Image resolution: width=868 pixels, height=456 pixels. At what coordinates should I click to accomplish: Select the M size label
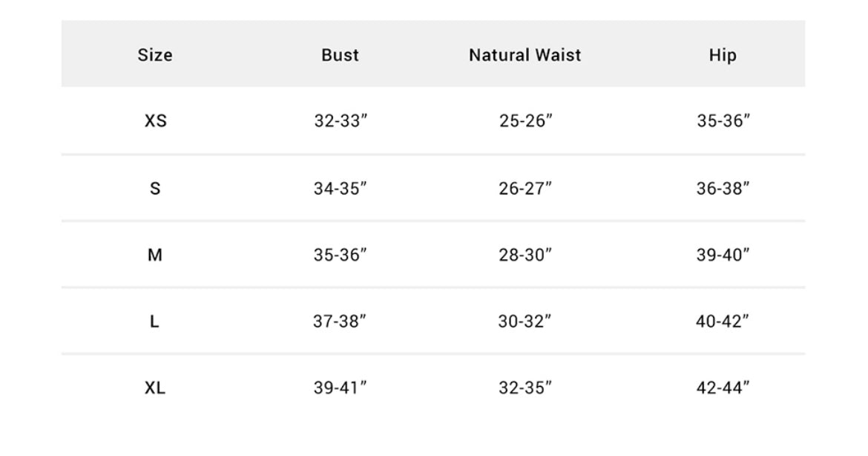pos(155,255)
